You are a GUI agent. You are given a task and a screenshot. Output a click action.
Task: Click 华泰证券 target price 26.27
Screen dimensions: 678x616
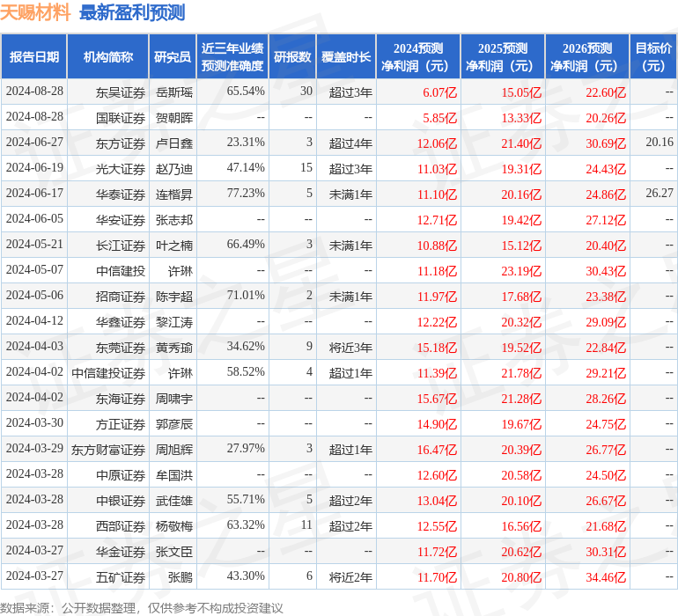(x=660, y=194)
